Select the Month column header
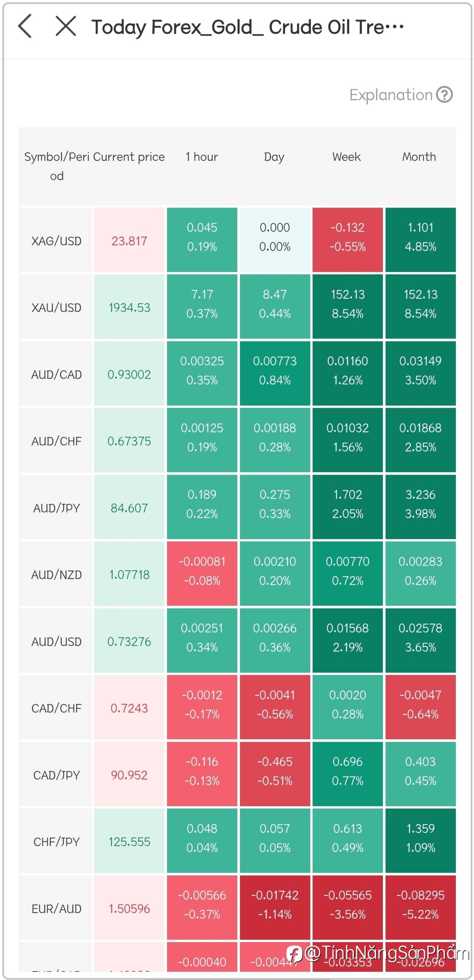This screenshot has height=980, width=474. point(419,157)
